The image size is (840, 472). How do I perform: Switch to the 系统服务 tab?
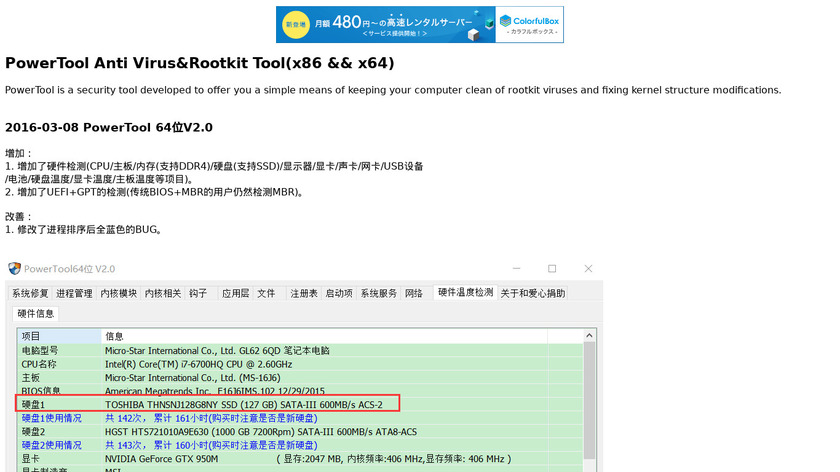coord(379,294)
